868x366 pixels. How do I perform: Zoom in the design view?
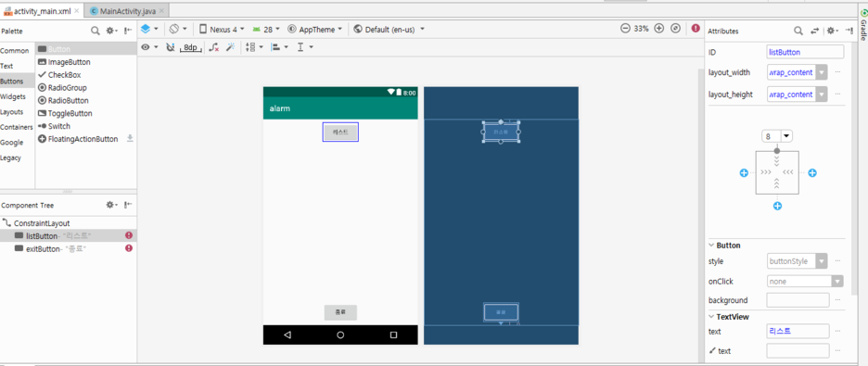click(658, 29)
